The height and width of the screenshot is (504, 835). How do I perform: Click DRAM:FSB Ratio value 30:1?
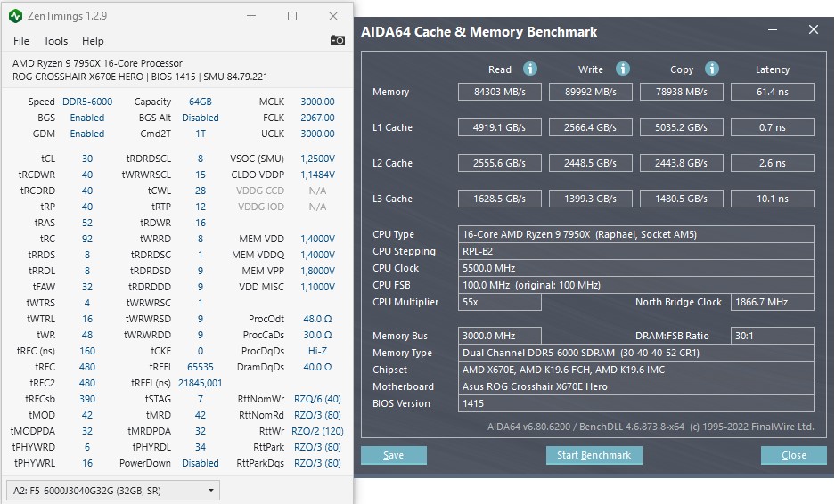[x=772, y=336]
